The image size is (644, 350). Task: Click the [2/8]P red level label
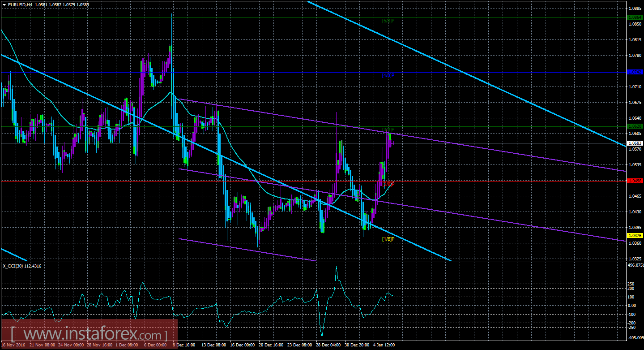click(388, 184)
